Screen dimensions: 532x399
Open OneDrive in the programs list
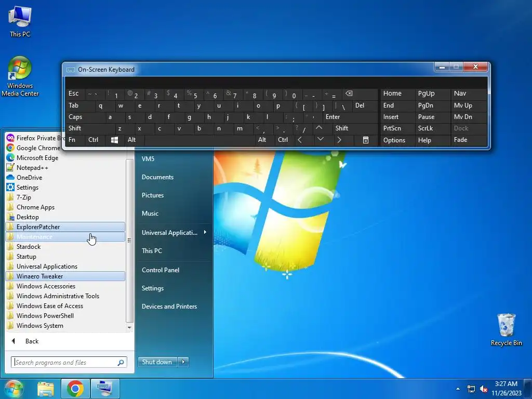pyautogui.click(x=65, y=178)
